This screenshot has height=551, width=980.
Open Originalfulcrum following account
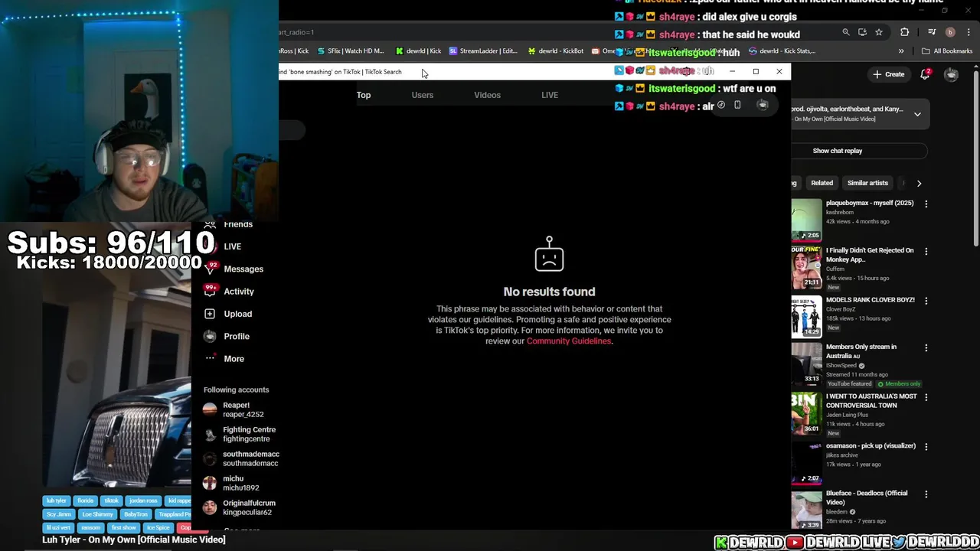240,507
